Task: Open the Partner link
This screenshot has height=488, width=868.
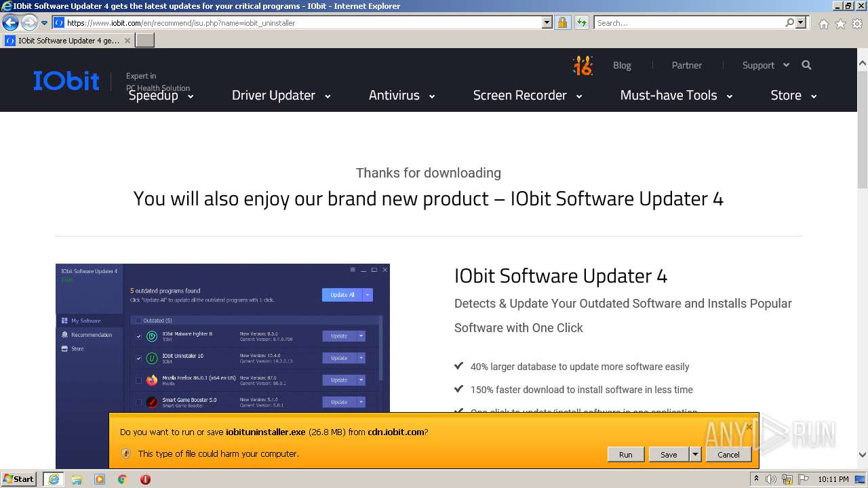Action: 687,65
